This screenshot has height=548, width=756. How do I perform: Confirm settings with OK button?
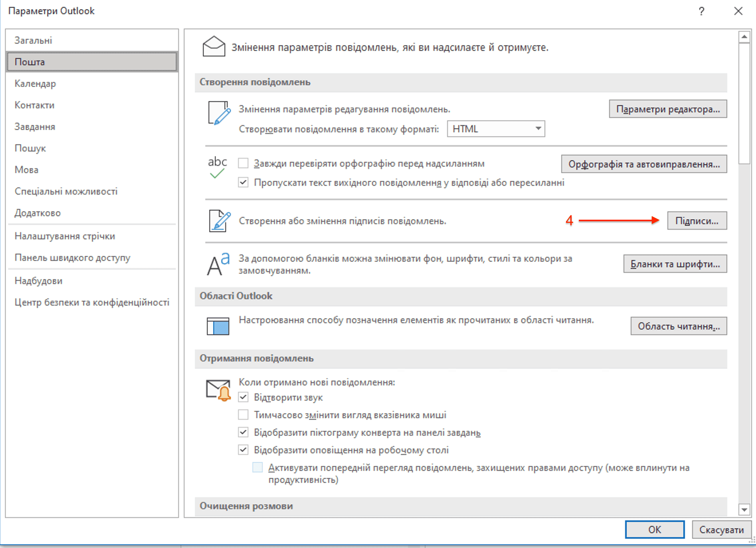click(655, 530)
